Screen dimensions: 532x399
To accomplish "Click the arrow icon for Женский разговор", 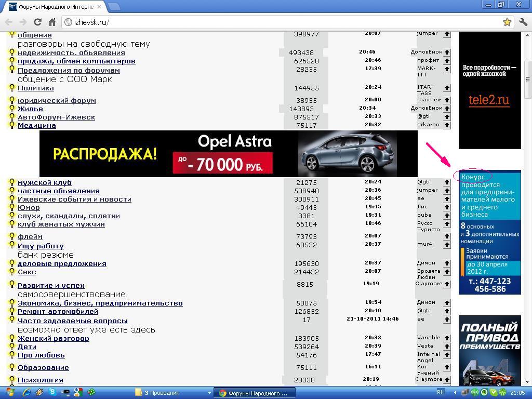I will coord(447,338).
